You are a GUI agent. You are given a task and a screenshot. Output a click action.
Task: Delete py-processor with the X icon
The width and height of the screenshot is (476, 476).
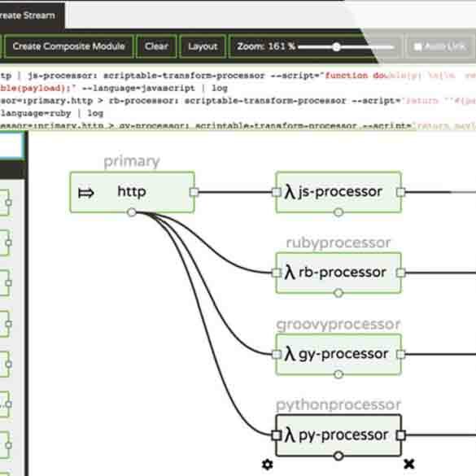409,464
